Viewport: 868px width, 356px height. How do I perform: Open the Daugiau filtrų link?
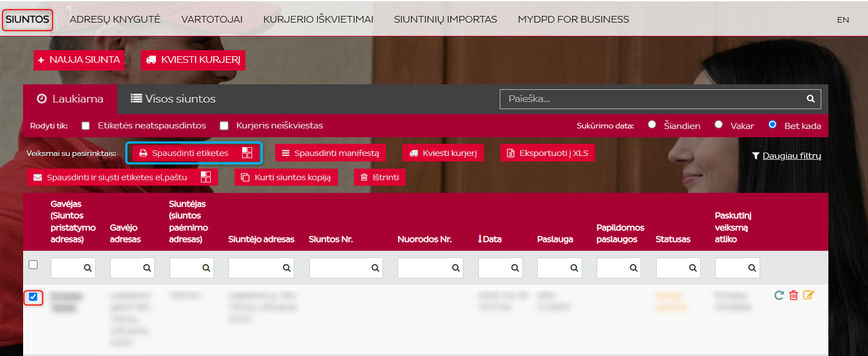(791, 156)
